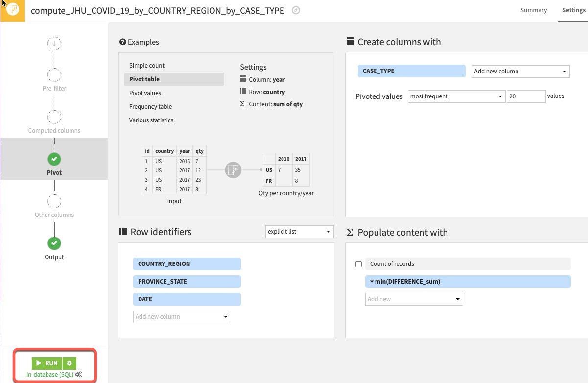Screen dimensions: 588x383
Task: Click the input step arrow circle
Action: 54,44
